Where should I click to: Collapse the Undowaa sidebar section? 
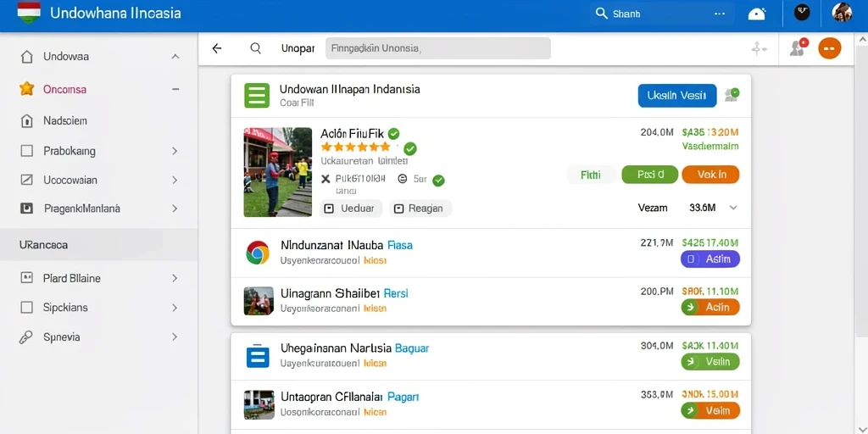point(175,57)
